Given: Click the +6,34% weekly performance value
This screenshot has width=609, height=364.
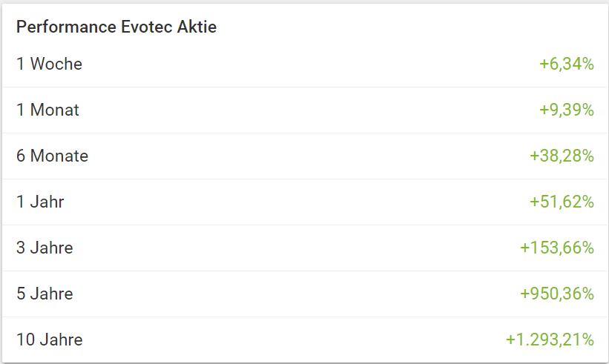Looking at the screenshot, I should point(567,64).
